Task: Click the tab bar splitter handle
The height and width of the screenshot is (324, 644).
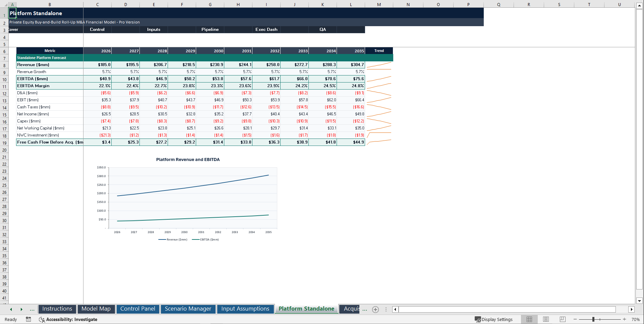Action: coord(386,310)
